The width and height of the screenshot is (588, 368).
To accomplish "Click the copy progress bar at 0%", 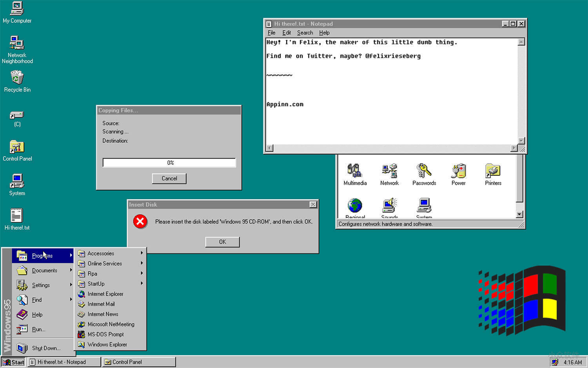I will (169, 162).
